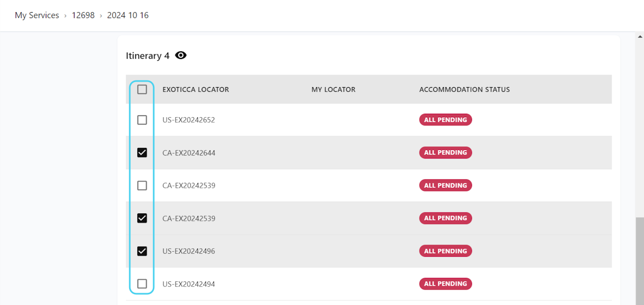Screen dimensions: 644x305
Task: Click the vertical scrollbar thumb
Action: pos(640,261)
